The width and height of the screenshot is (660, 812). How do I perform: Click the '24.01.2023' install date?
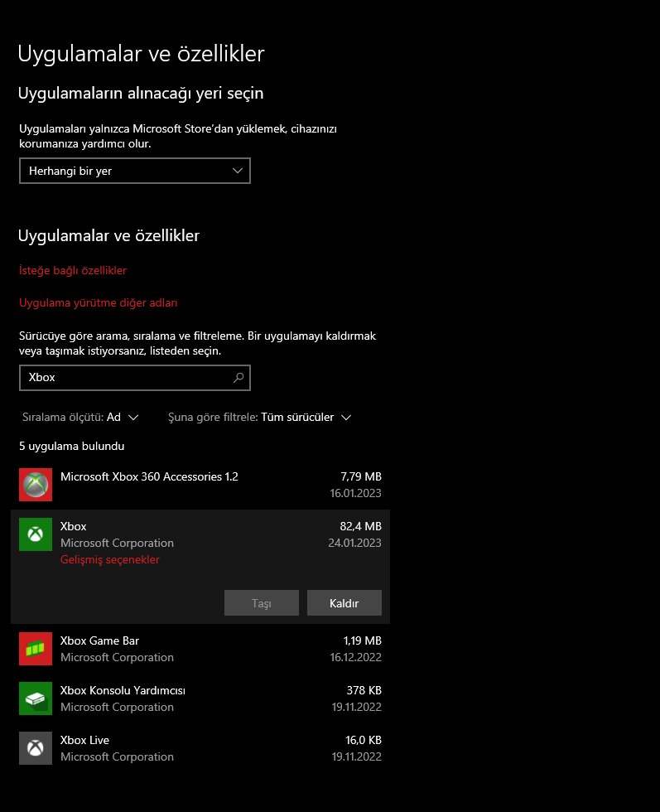tap(354, 543)
